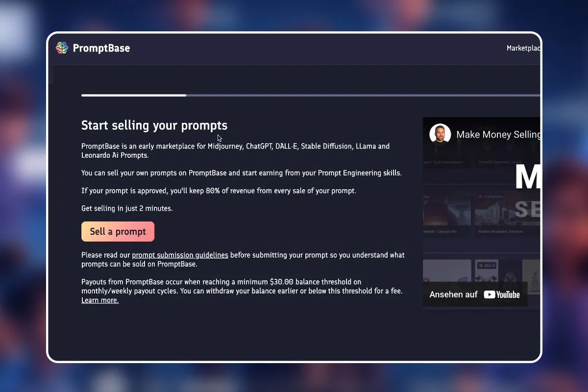
Task: Open the Make Money Selling video title
Action: pyautogui.click(x=498, y=134)
